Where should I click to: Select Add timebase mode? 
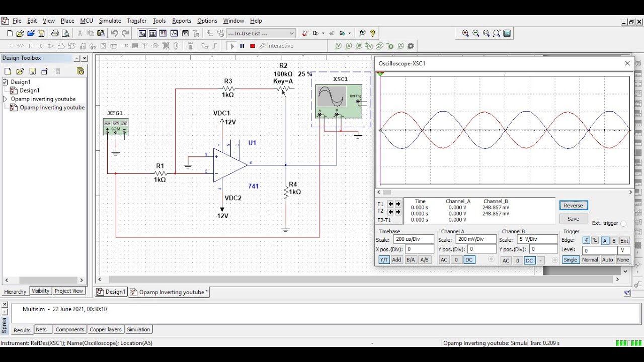coord(396,260)
